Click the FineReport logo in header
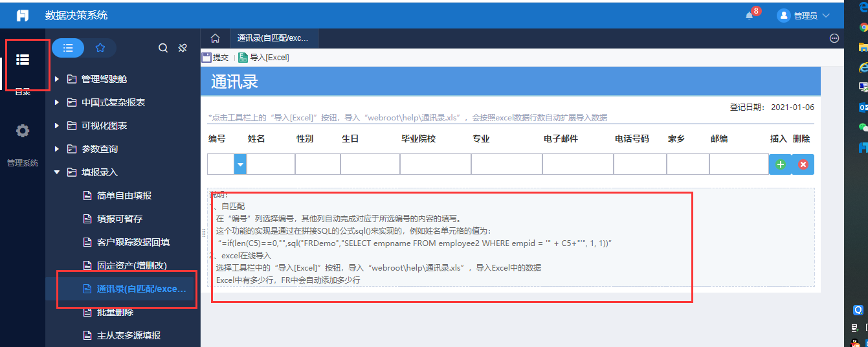868x347 pixels. [x=23, y=16]
